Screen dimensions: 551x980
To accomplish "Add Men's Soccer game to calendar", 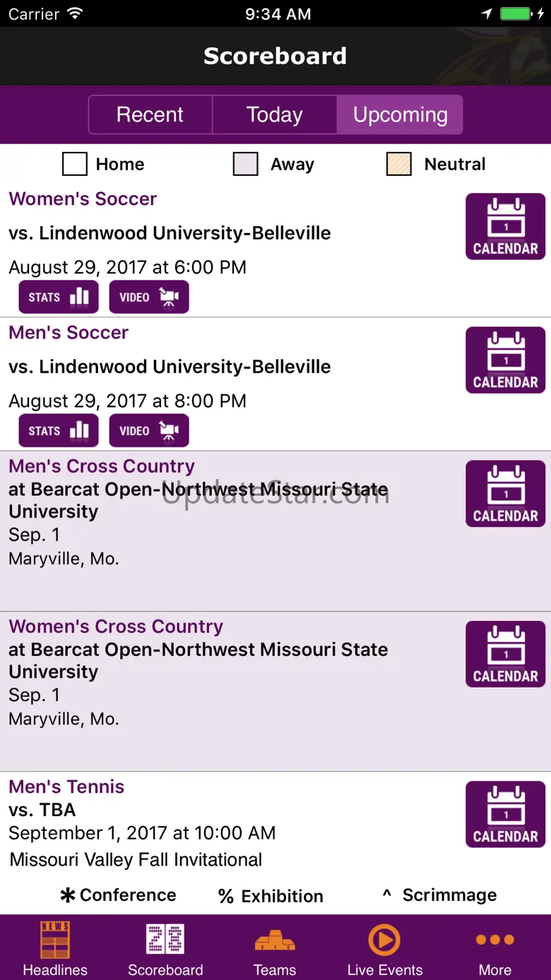I will click(505, 360).
